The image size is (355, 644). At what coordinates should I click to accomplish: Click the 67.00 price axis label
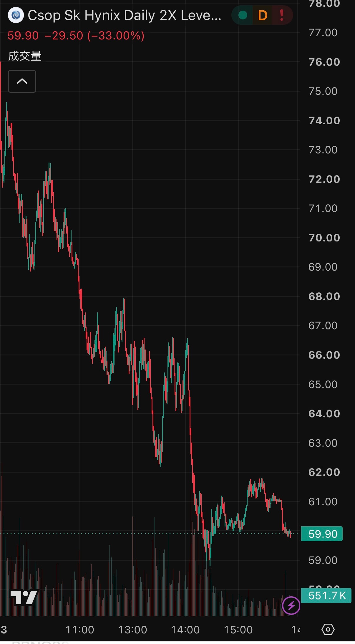coord(323,325)
